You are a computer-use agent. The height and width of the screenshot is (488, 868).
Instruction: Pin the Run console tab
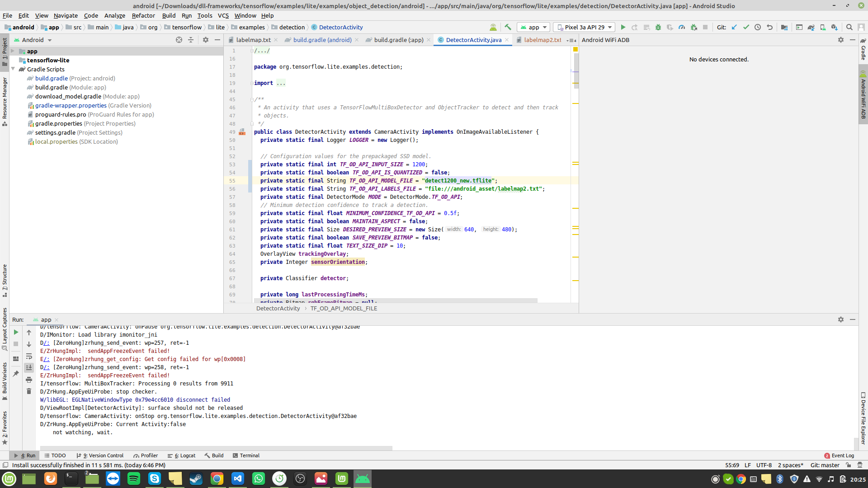click(x=16, y=373)
